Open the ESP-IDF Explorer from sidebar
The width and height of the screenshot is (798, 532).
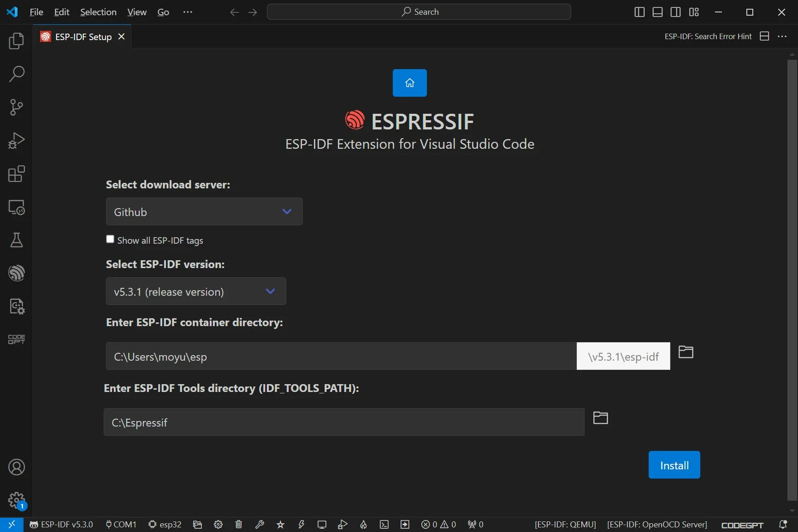(x=17, y=273)
